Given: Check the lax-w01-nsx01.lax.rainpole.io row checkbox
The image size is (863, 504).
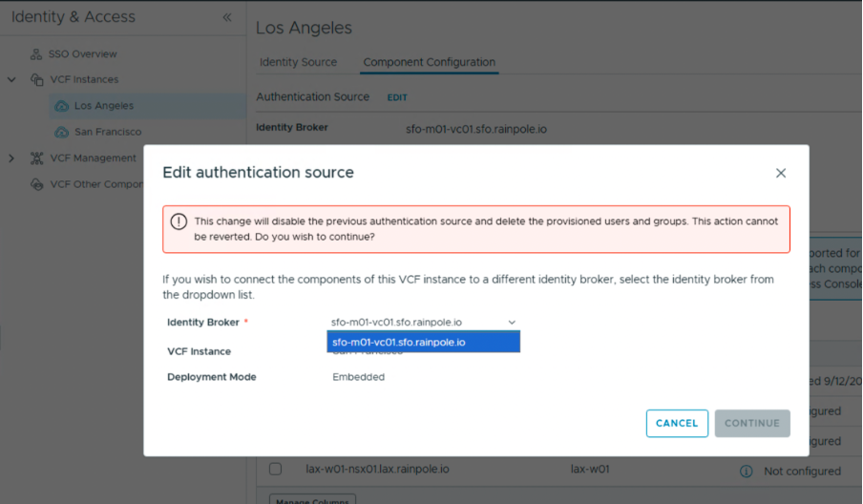Looking at the screenshot, I should pyautogui.click(x=275, y=470).
